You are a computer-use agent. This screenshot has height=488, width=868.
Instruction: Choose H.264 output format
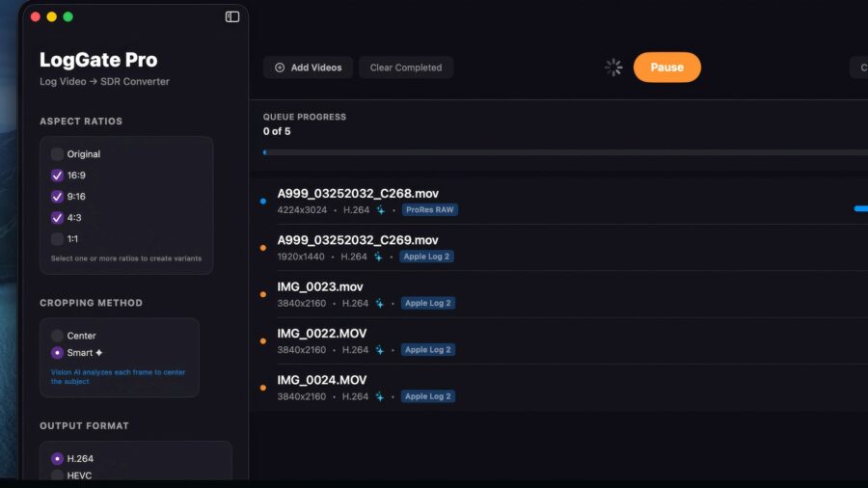click(57, 459)
